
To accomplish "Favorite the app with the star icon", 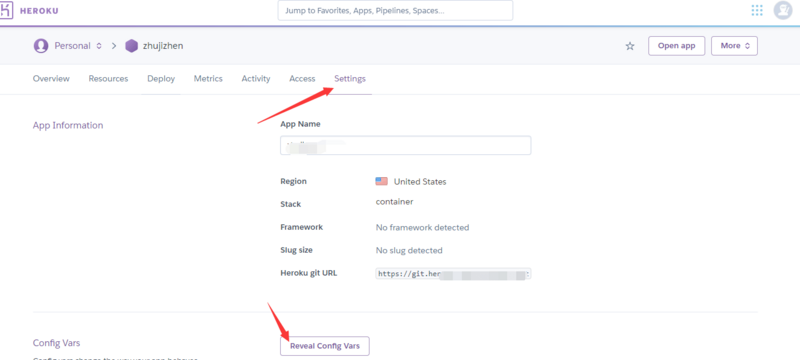I will 630,46.
